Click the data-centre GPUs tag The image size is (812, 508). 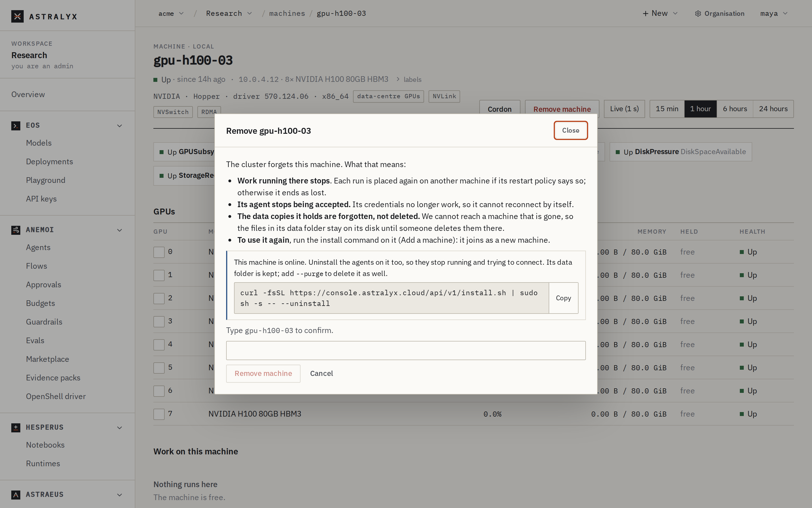(x=388, y=97)
